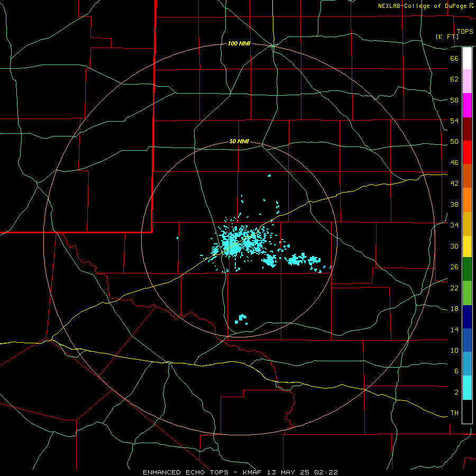Screen dimensions: 476x476
Task: Click the white swatch atop the tops legend
Action: [467, 58]
